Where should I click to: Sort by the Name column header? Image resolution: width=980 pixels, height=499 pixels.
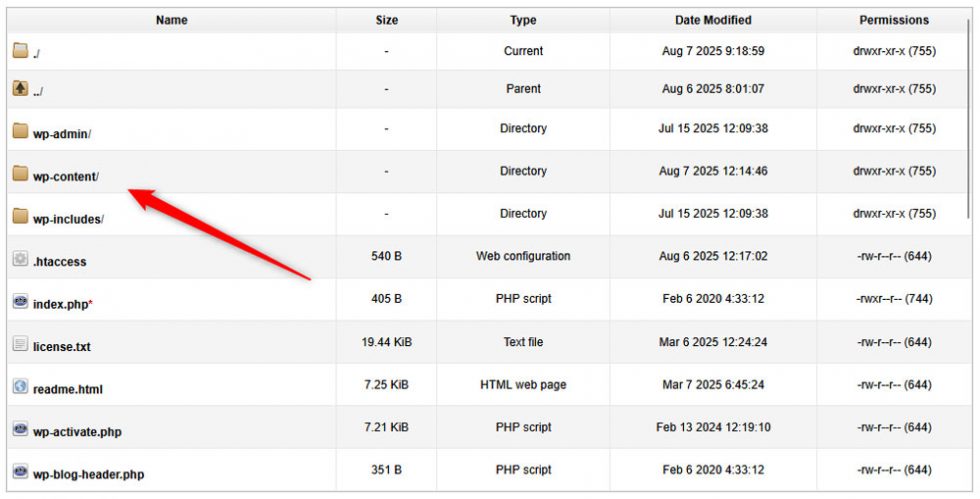171,20
